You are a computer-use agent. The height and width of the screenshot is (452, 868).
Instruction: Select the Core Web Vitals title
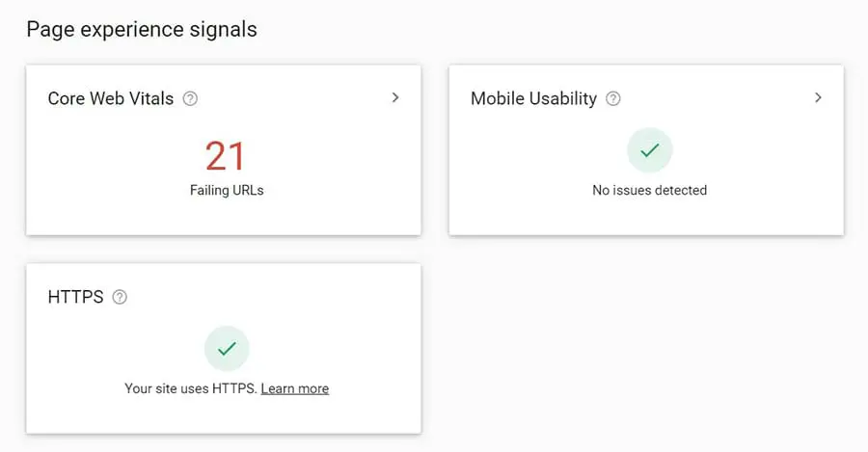tap(111, 98)
